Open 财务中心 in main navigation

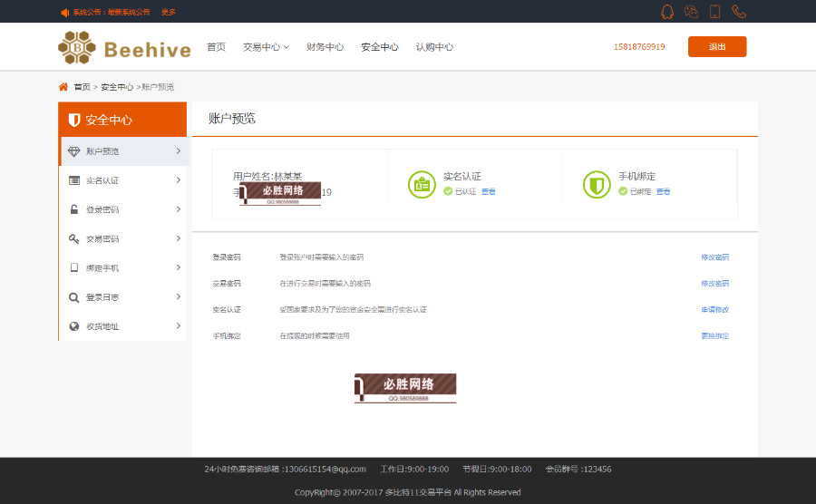(x=325, y=47)
